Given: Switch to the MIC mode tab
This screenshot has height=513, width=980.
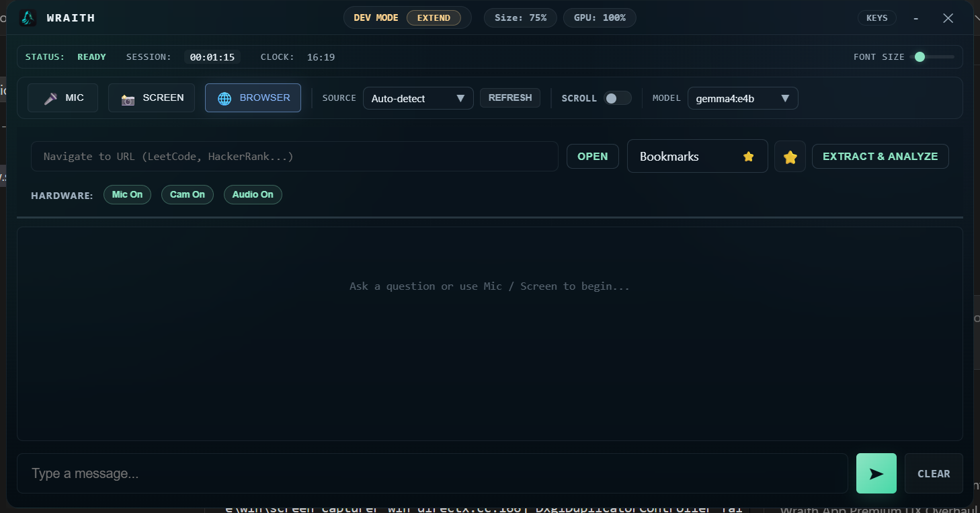Looking at the screenshot, I should coord(63,97).
